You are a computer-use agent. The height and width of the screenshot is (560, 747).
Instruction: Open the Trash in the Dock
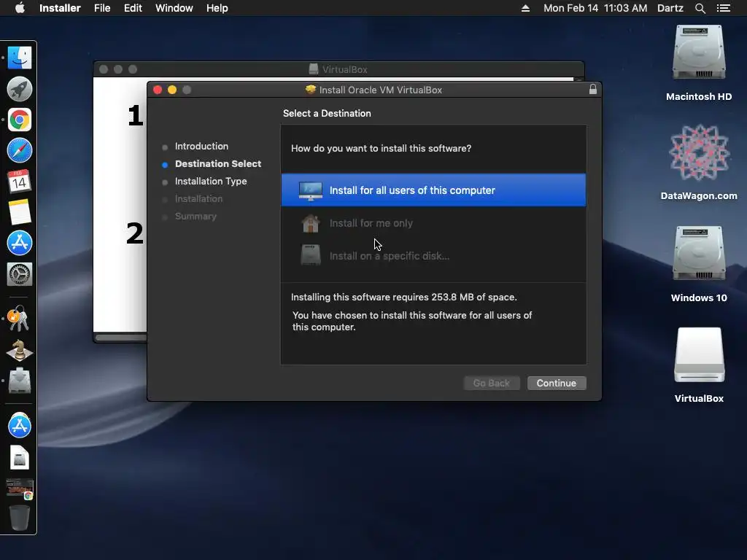pos(20,518)
